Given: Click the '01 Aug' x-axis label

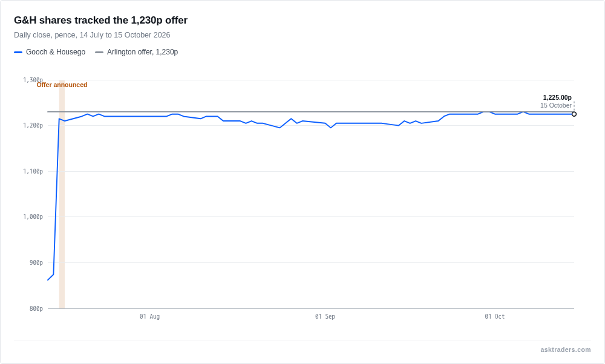Looking at the screenshot, I should 149,317.
